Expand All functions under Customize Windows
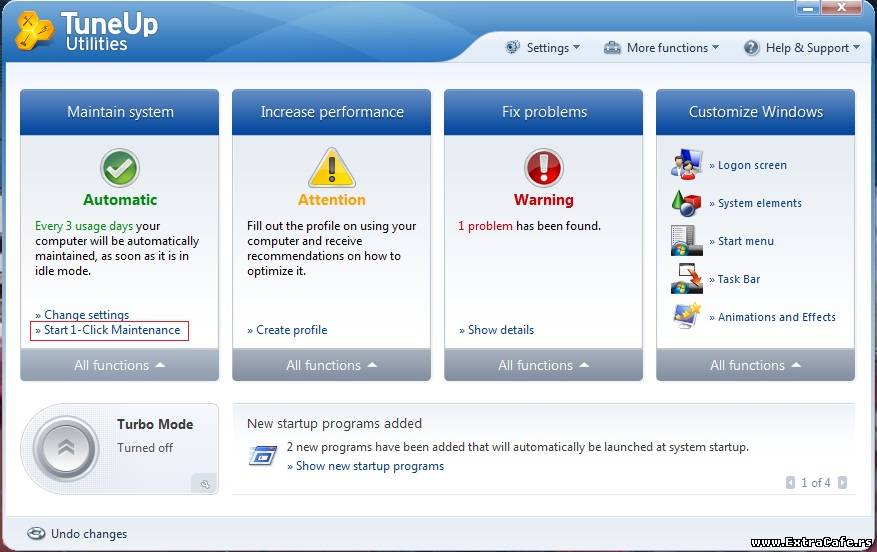Image resolution: width=877 pixels, height=552 pixels. tap(756, 365)
